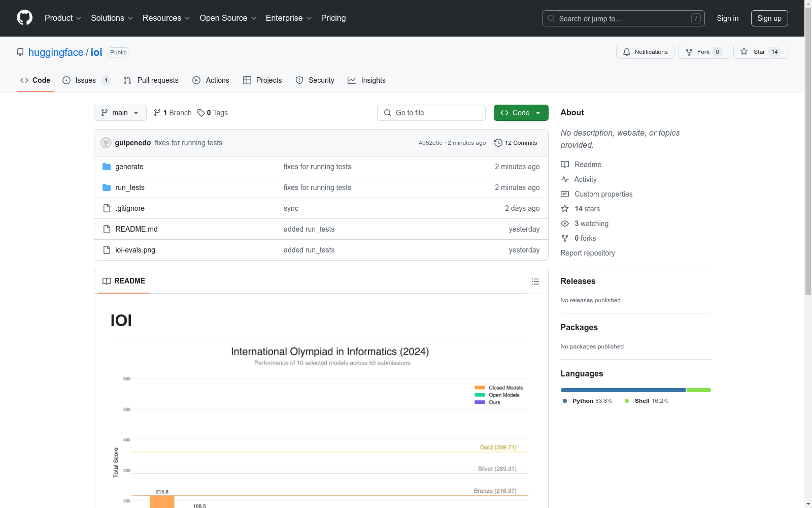Click the README.md file icon
The image size is (812, 508).
107,229
